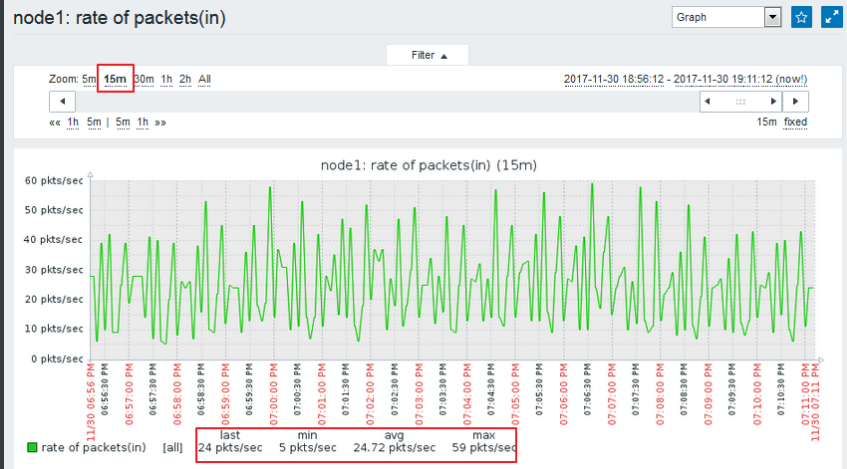847x469 pixels.
Task: Click the date range 2017-11-30 18:56:12 text
Action: tap(614, 79)
